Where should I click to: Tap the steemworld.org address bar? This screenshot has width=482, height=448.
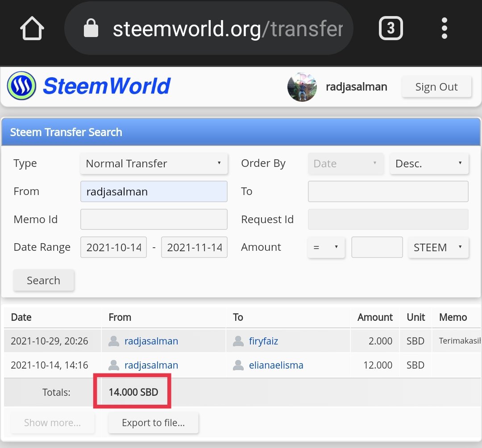point(209,28)
